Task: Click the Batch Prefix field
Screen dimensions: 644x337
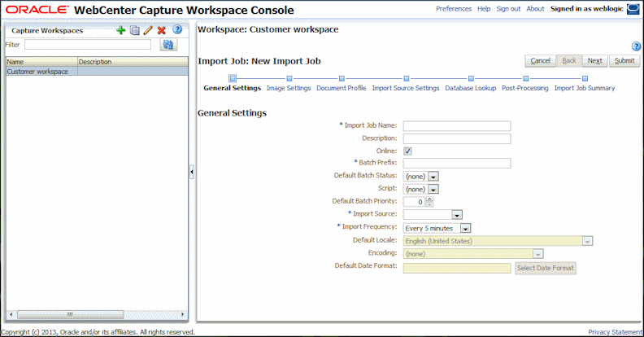Action: click(457, 163)
